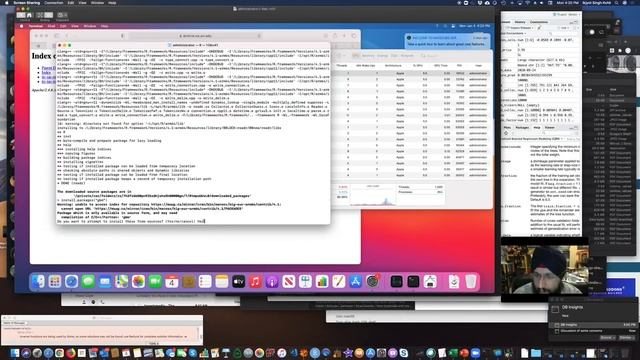This screenshot has width=640, height=360.
Task: Open Messages from the remote dock
Action: (x=88, y=282)
